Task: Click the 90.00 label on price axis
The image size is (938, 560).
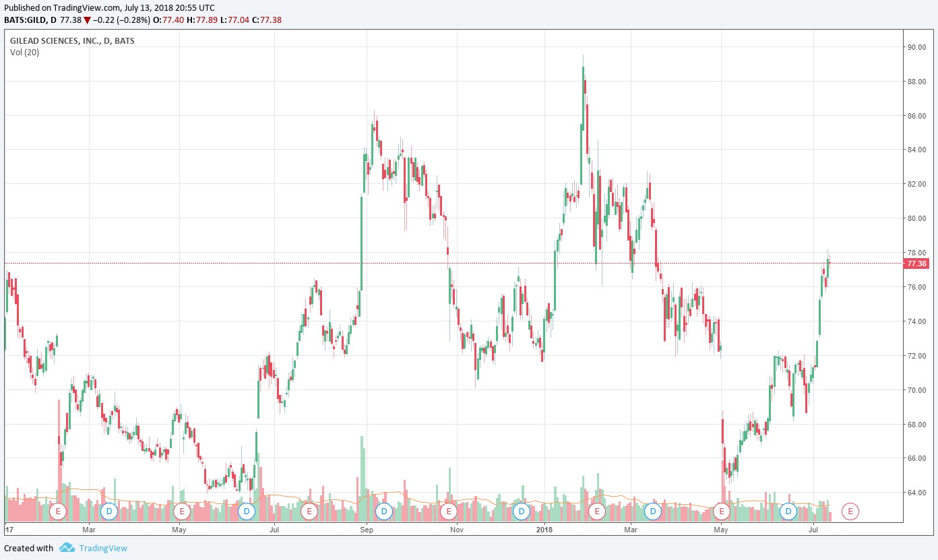Action: point(915,47)
